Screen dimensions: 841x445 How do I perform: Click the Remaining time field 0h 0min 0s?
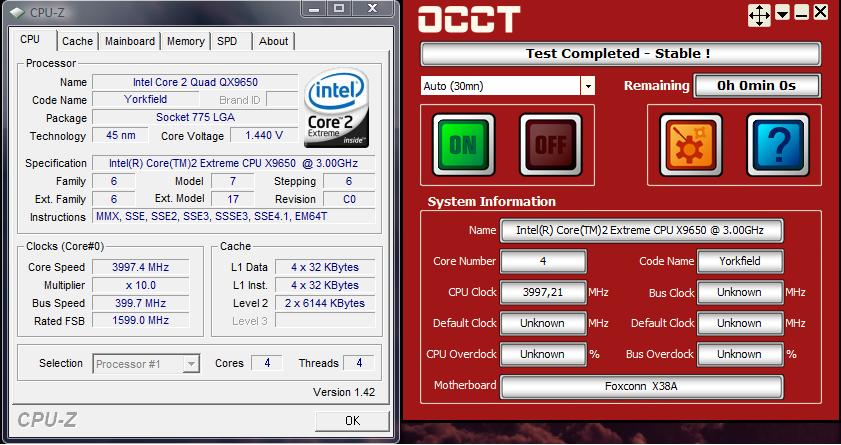click(756, 86)
